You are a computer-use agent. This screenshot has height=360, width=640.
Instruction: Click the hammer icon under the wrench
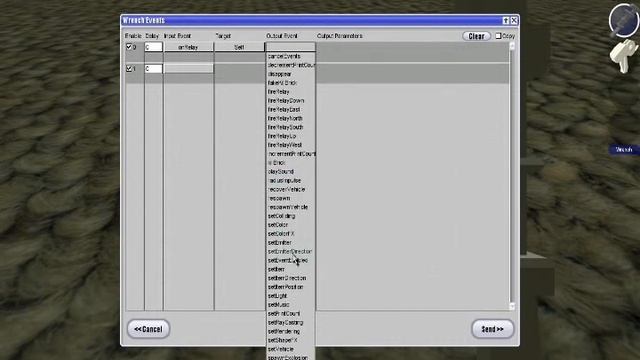tap(624, 56)
